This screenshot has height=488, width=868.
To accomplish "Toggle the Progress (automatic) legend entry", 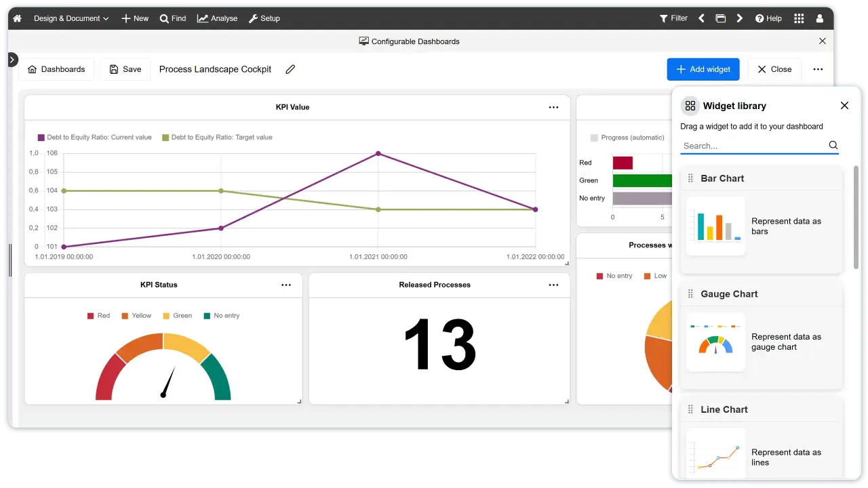I will 627,138.
